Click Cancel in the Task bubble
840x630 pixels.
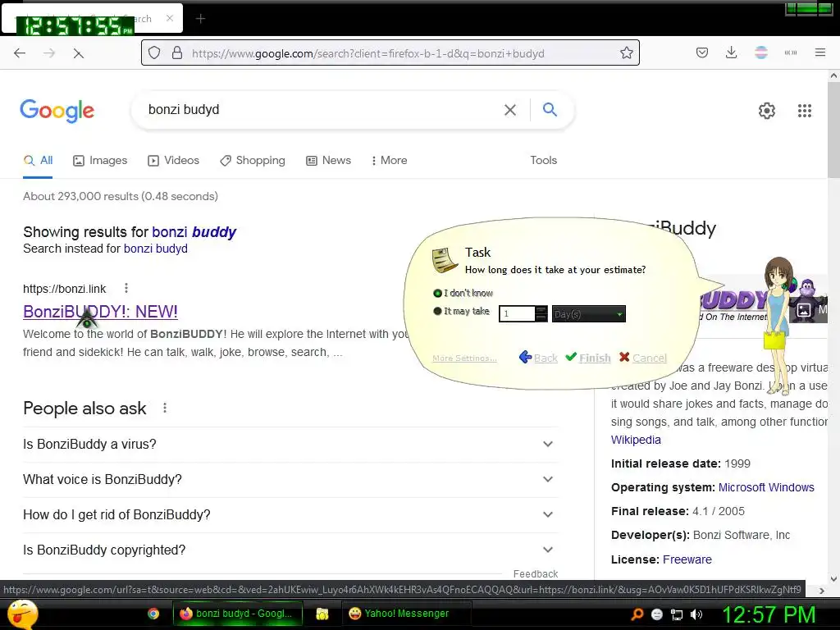pyautogui.click(x=643, y=358)
